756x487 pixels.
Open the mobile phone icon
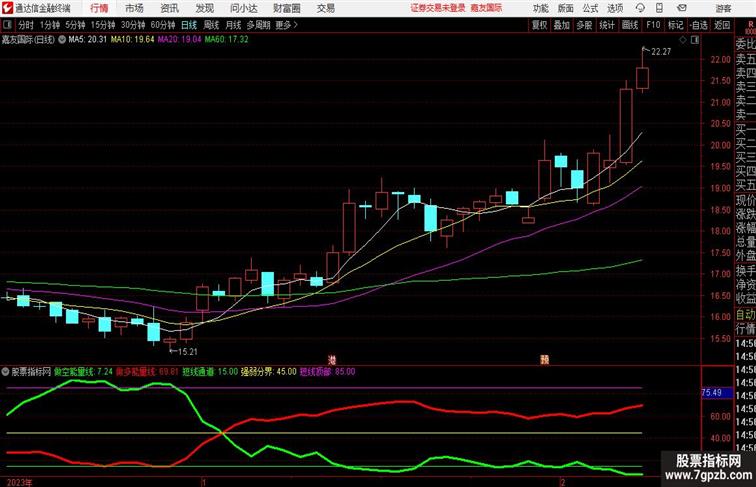[659, 8]
